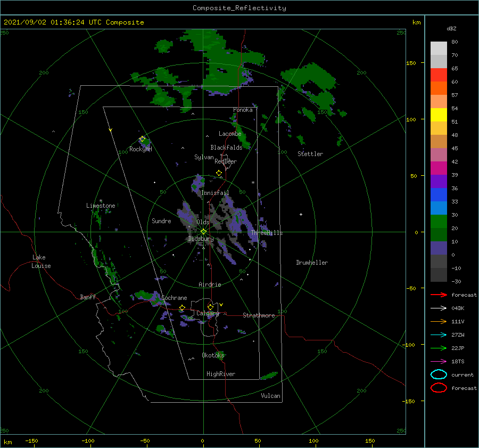Click the Cochrane city label
This screenshot has width=479, height=448.
click(x=174, y=298)
